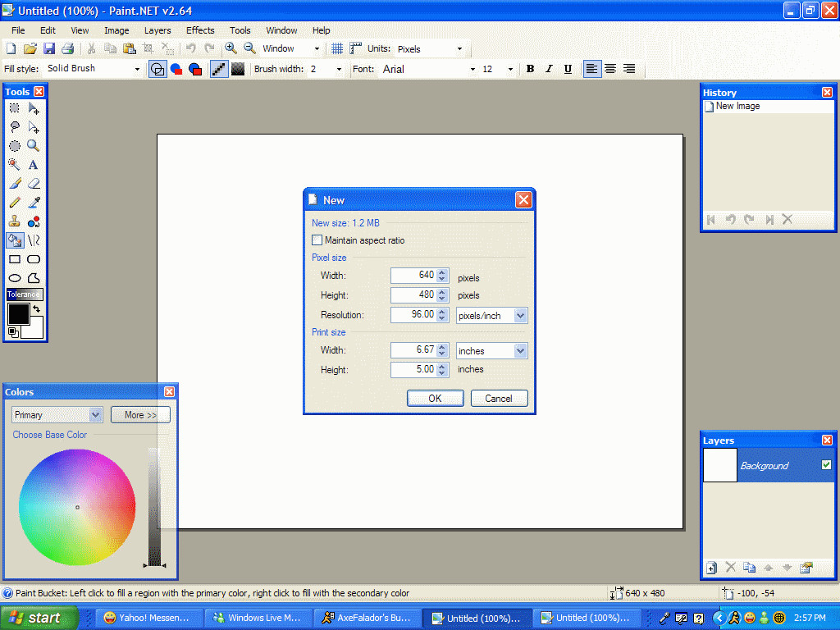Toggle Background layer visibility checkbox

826,465
